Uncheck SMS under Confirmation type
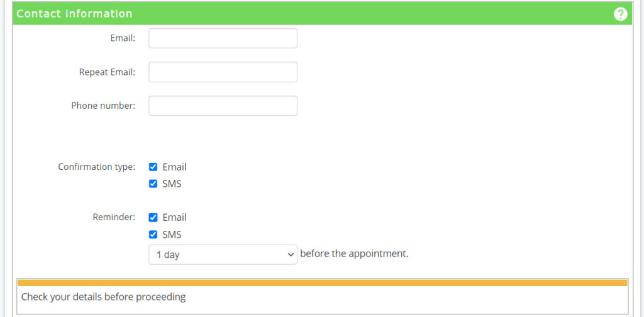The width and height of the screenshot is (644, 317). point(153,184)
